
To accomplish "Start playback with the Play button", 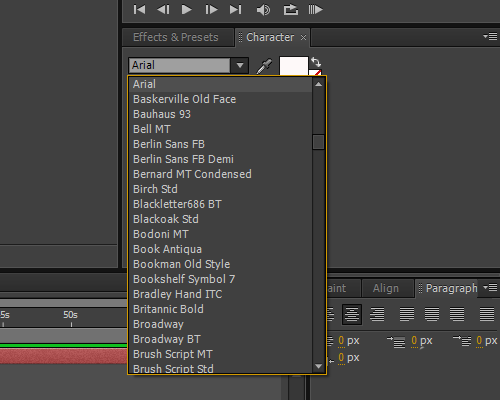I will [186, 9].
